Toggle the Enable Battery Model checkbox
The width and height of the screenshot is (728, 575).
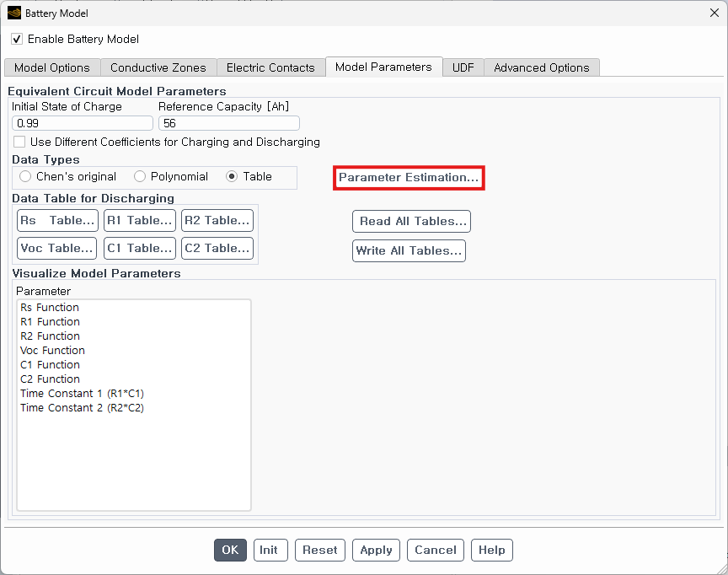(x=17, y=40)
